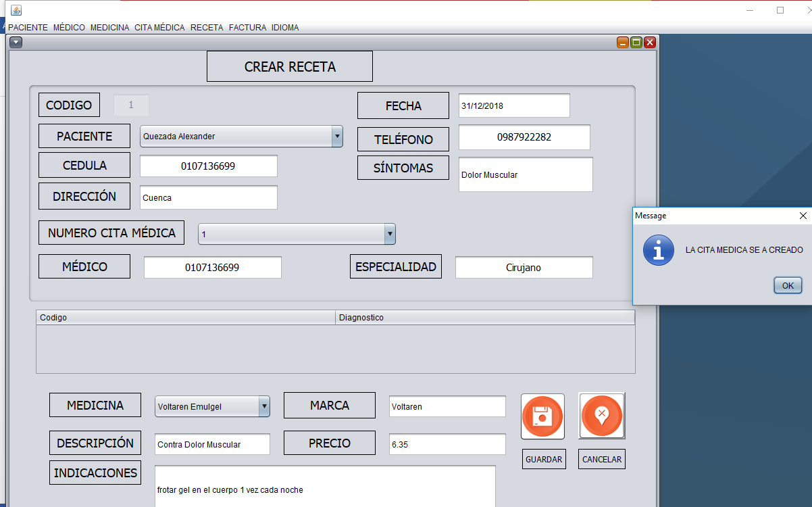Click the indicaciones text area
Viewport: 812px width, 507px height.
[325, 486]
